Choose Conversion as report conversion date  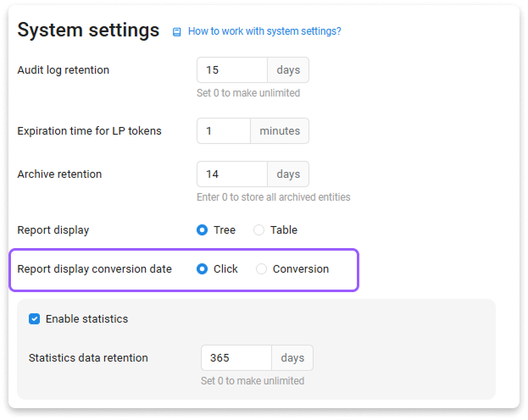tap(262, 269)
